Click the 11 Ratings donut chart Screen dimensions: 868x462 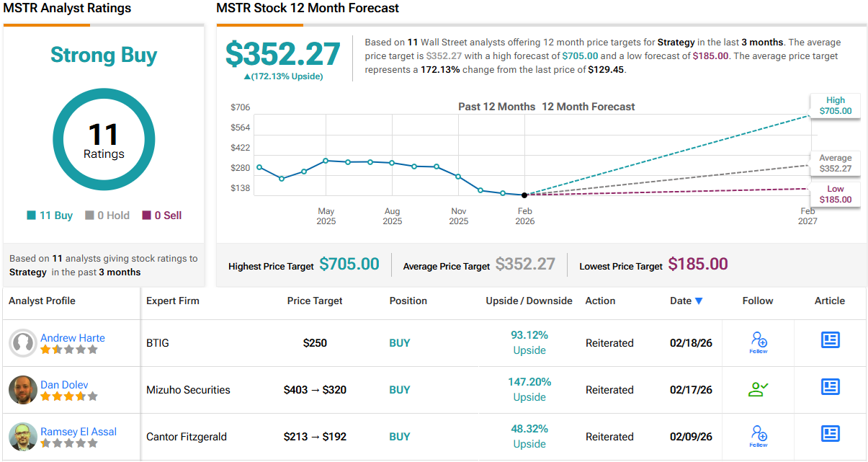[x=104, y=140]
